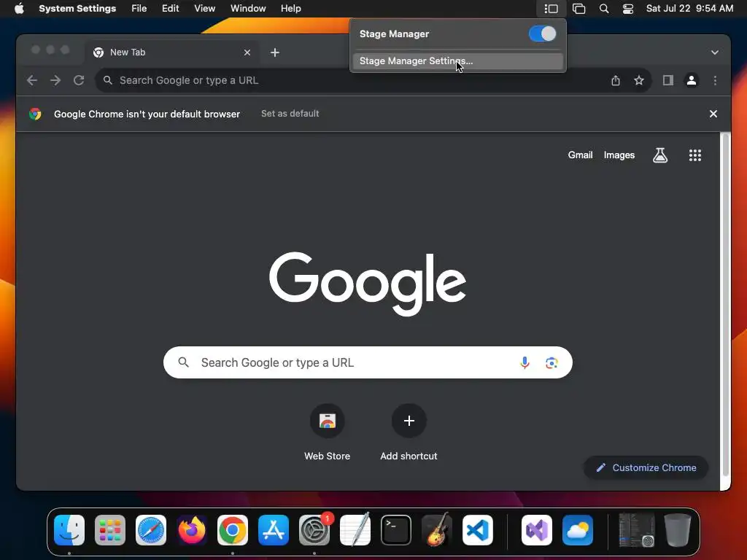Open the minimized window thumbnail in Dock
The image size is (747, 560).
click(636, 530)
